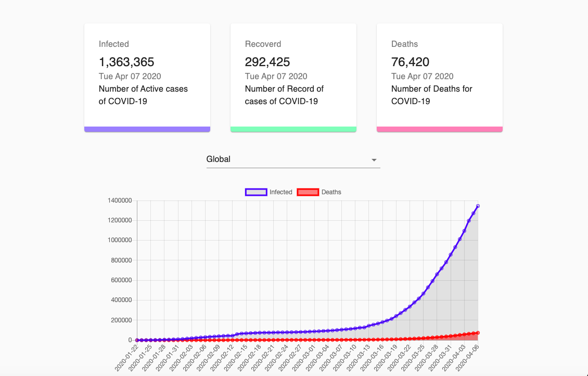Image resolution: width=588 pixels, height=376 pixels.
Task: Click the red Deaths legend box
Action: (308, 192)
